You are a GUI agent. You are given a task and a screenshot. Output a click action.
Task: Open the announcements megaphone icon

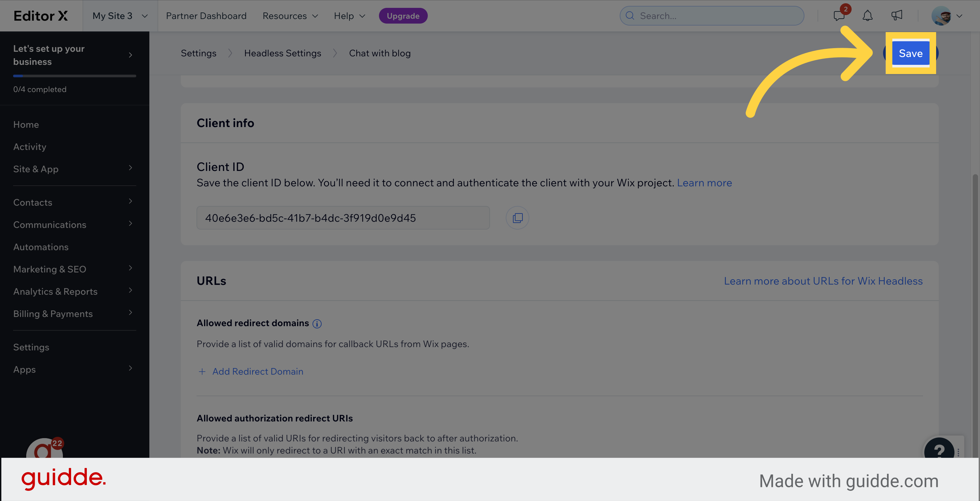pos(897,16)
